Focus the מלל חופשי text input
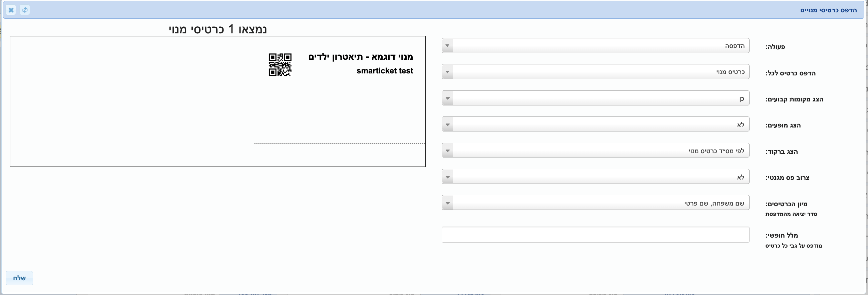This screenshot has height=295, width=868. 595,235
